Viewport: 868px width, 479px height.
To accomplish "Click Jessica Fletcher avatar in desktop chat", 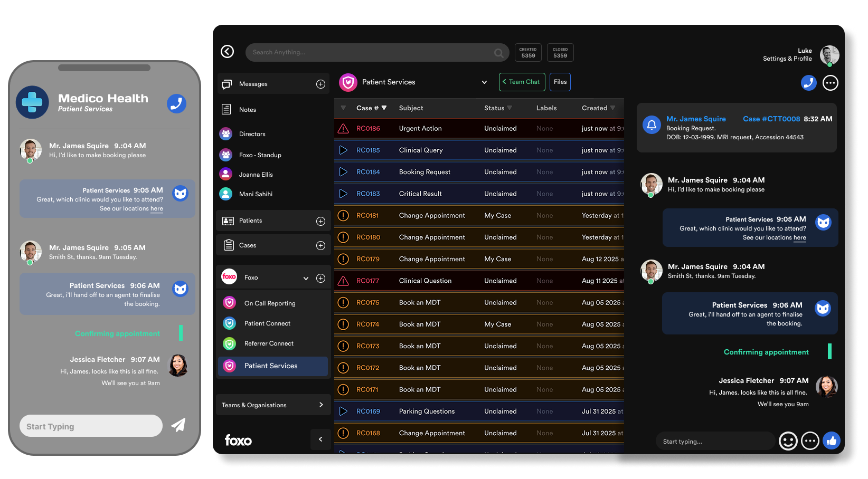I will coord(826,387).
